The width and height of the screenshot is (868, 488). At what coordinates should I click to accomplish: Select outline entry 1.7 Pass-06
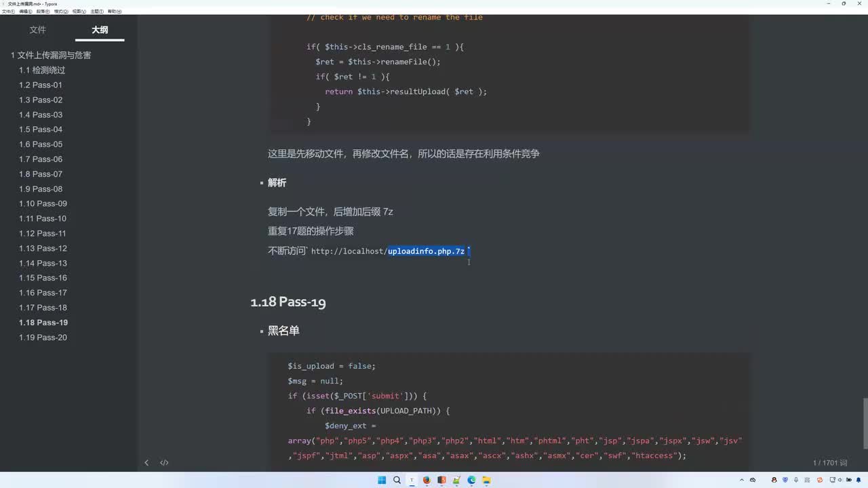point(41,159)
